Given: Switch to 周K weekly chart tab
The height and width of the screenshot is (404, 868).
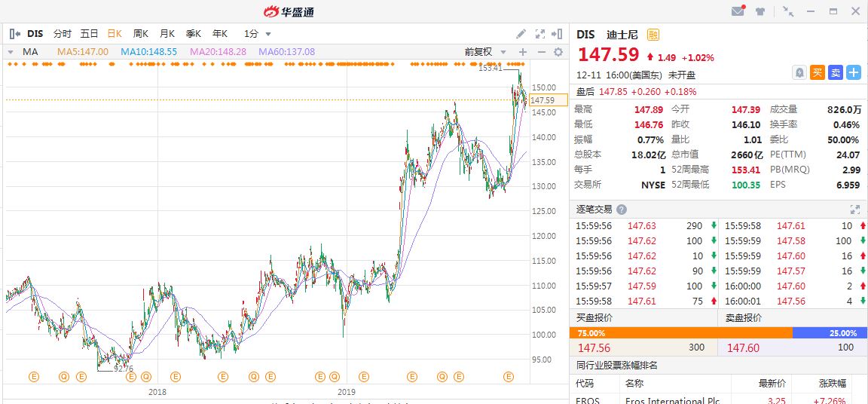Looking at the screenshot, I should pos(141,34).
